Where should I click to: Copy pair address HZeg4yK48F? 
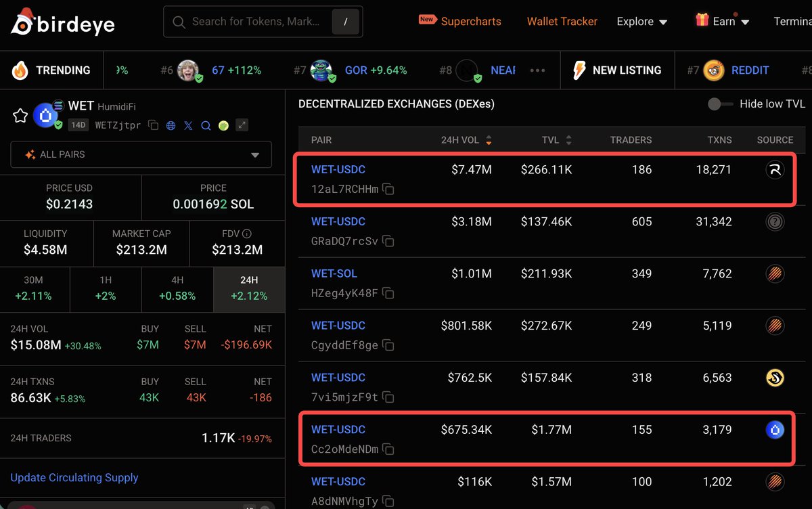(x=388, y=293)
